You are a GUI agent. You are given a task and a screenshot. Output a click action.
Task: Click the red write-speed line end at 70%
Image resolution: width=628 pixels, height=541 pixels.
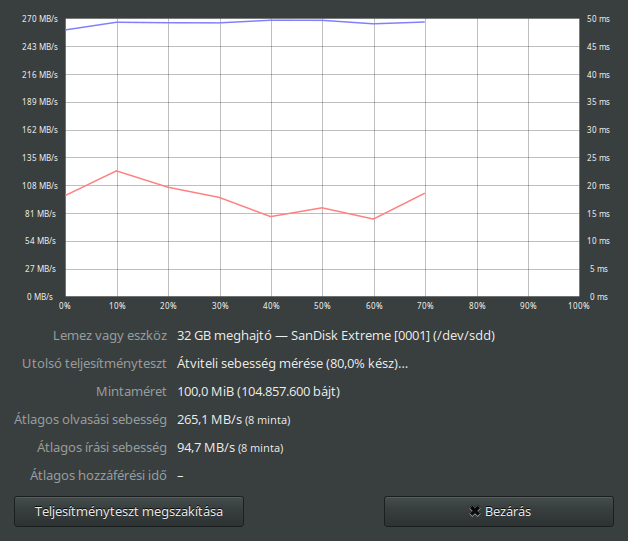tap(425, 193)
